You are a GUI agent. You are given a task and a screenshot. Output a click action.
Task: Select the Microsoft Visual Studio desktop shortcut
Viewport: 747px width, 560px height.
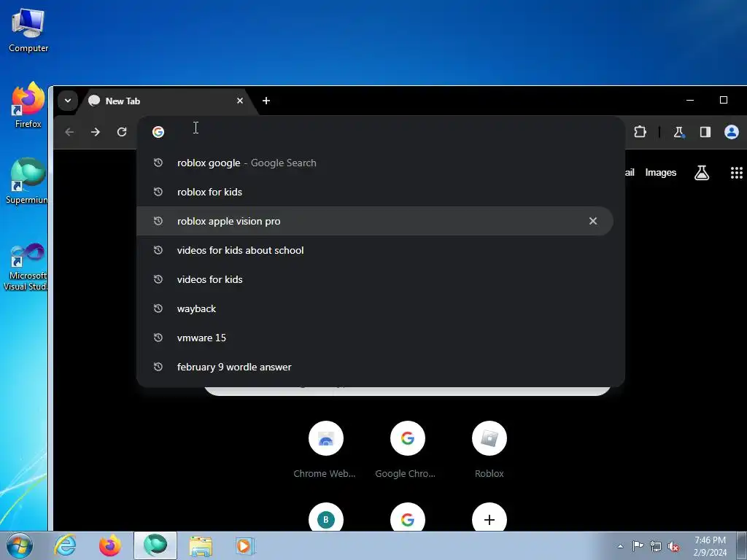27,267
